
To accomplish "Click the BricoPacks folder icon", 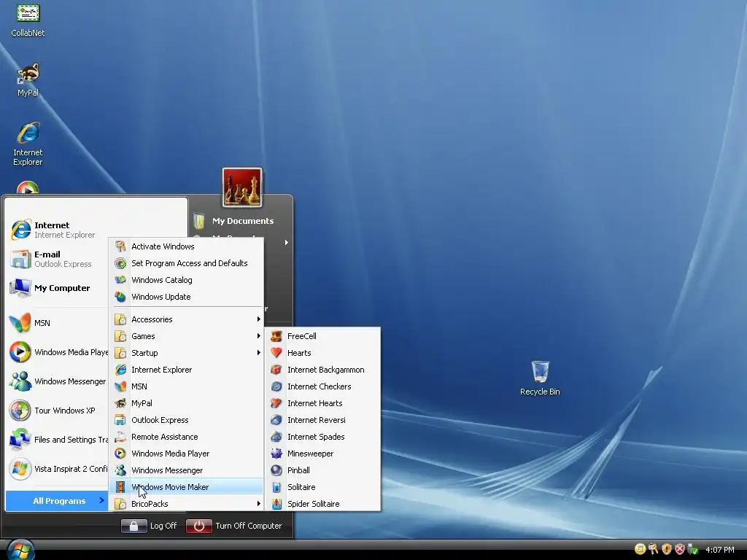I will pyautogui.click(x=120, y=504).
